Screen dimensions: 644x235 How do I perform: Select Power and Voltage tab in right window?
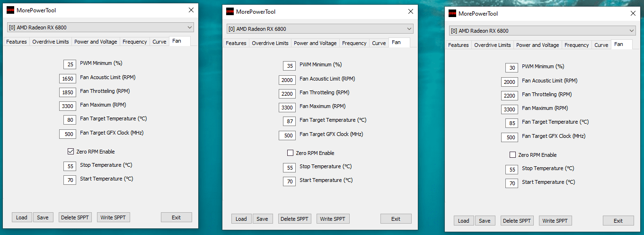538,45
